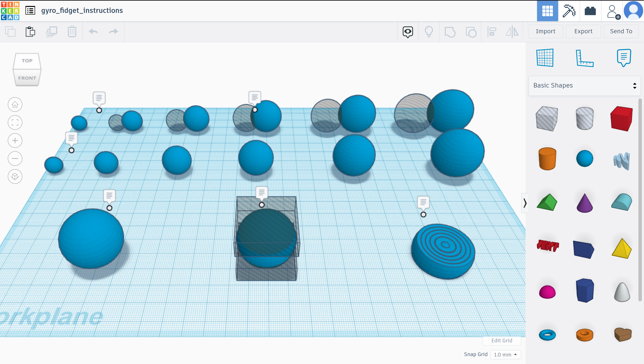Open the Snap Grid value dropdown
Viewport: 644px width, 364px height.
505,354
